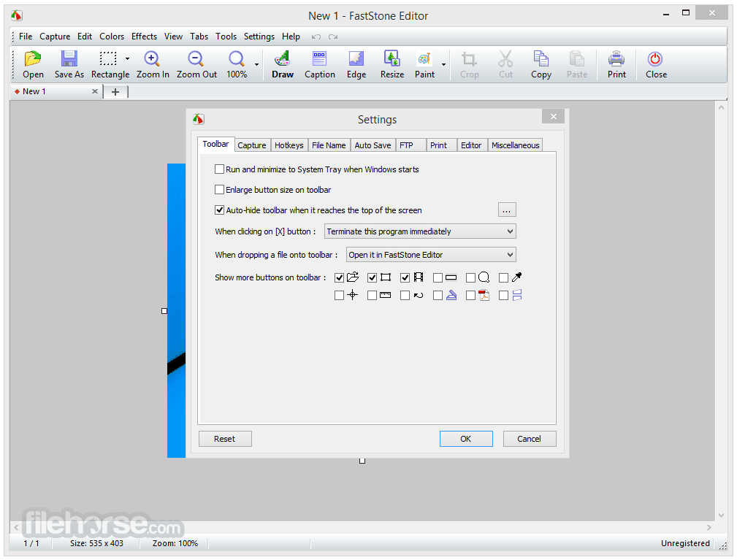Viewport: 737px width, 560px height.
Task: Switch to the Capture settings tab
Action: (x=252, y=145)
